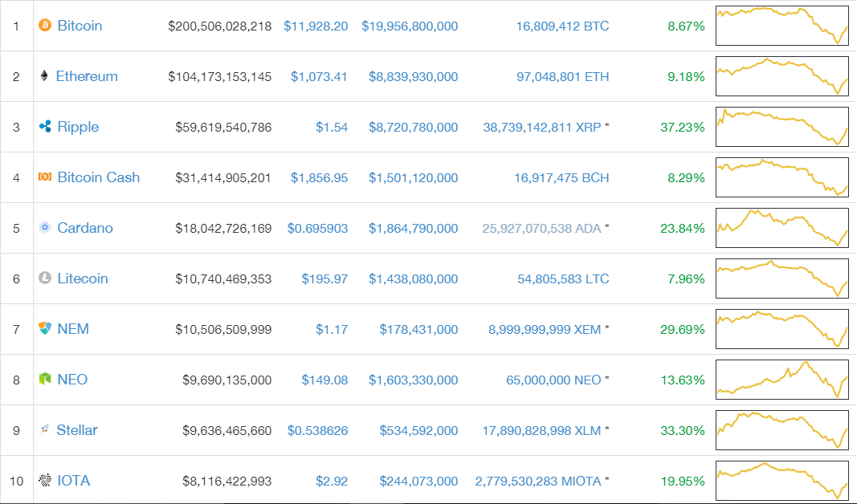This screenshot has width=857, height=504.
Task: Click IOTA volume $244,073,000
Action: pyautogui.click(x=418, y=481)
